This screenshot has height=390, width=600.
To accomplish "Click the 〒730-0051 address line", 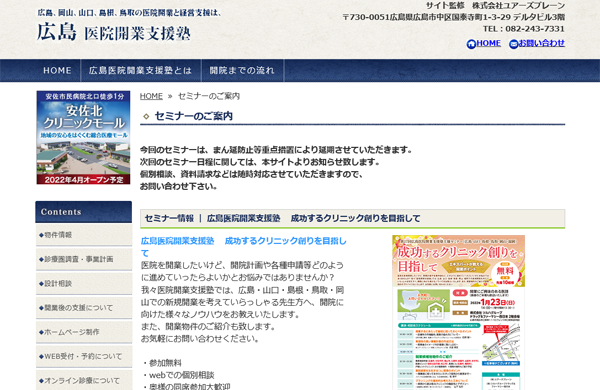I will (453, 17).
